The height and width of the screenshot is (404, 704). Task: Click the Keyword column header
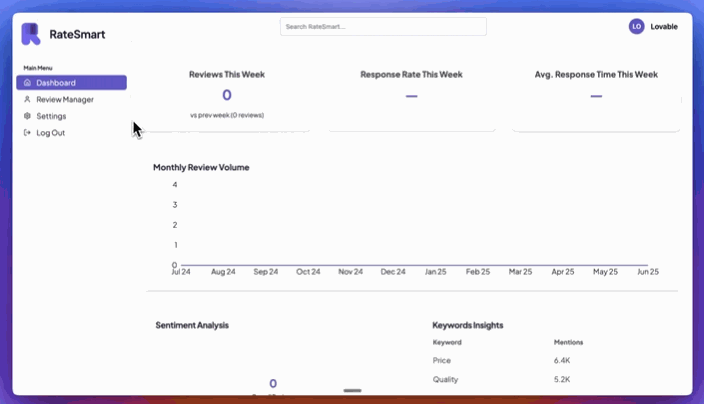(x=447, y=342)
